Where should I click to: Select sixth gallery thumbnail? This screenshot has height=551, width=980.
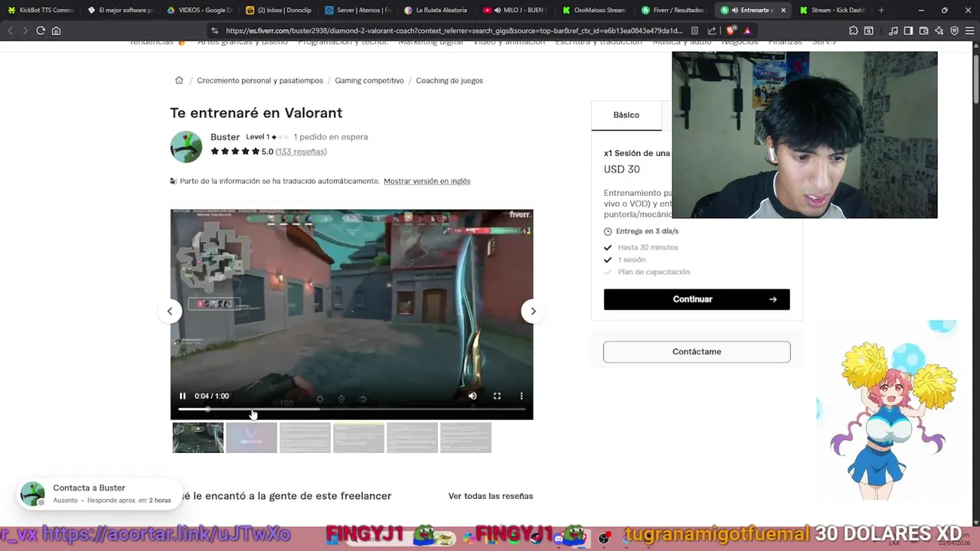click(x=465, y=438)
